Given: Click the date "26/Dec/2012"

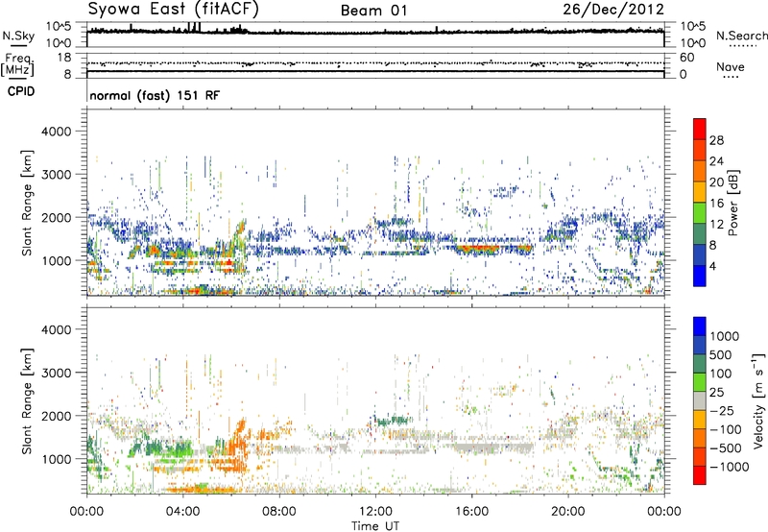Looking at the screenshot, I should (613, 10).
